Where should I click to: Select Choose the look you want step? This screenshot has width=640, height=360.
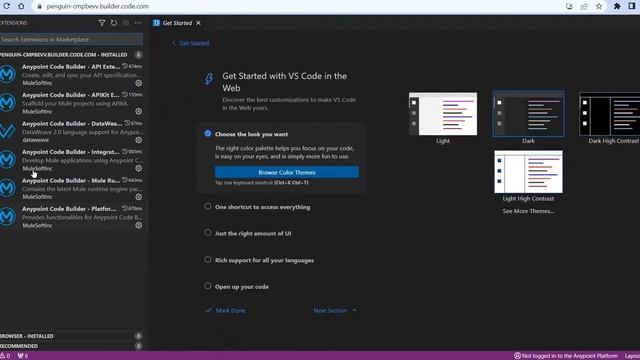pyautogui.click(x=251, y=134)
